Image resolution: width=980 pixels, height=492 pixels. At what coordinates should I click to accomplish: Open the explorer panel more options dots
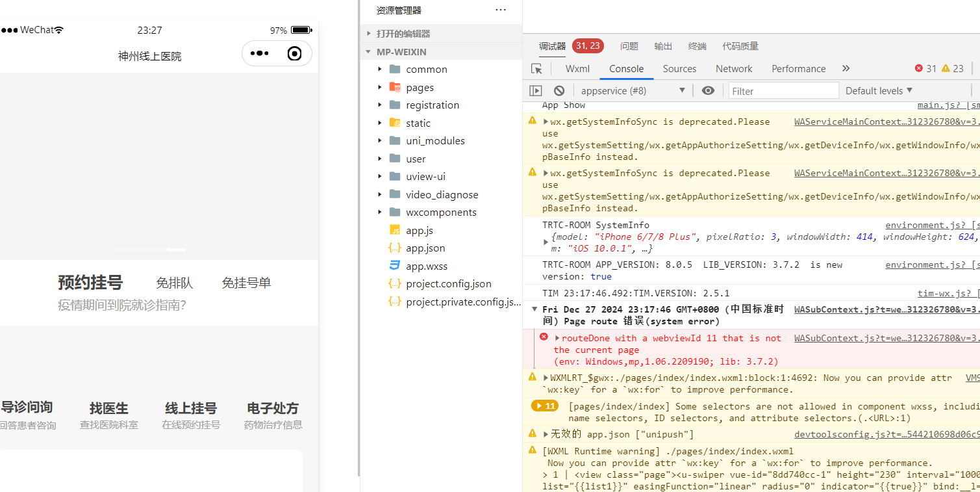tap(500, 10)
